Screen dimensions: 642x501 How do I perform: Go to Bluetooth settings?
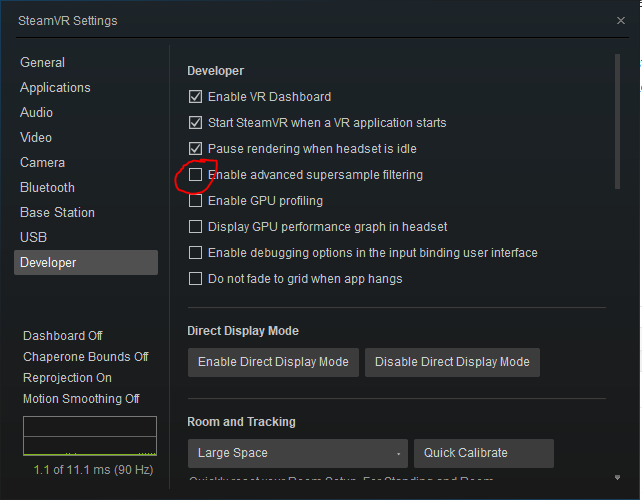(x=47, y=187)
